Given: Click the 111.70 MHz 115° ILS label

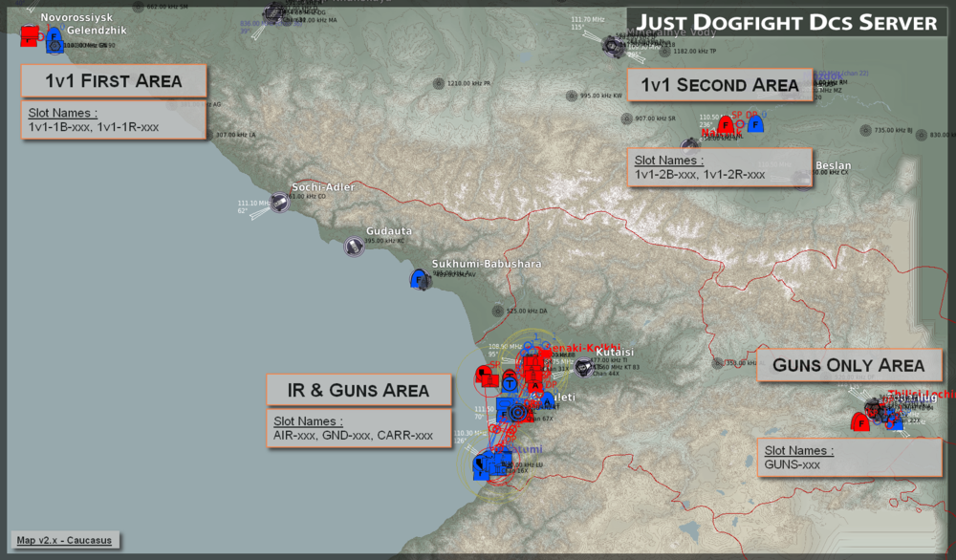Looking at the screenshot, I should point(588,23).
